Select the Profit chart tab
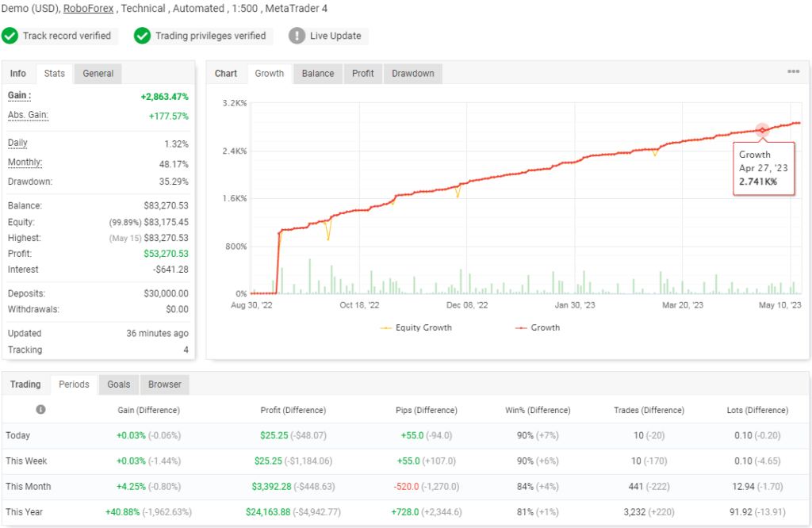Image resolution: width=812 pixels, height=528 pixels. coord(362,74)
